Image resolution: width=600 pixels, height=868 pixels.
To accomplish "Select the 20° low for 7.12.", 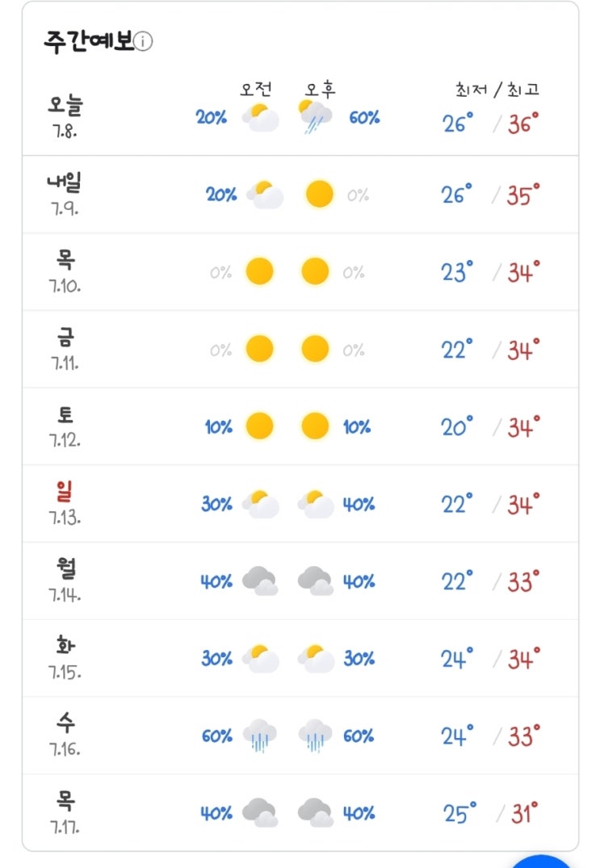I will click(456, 426).
